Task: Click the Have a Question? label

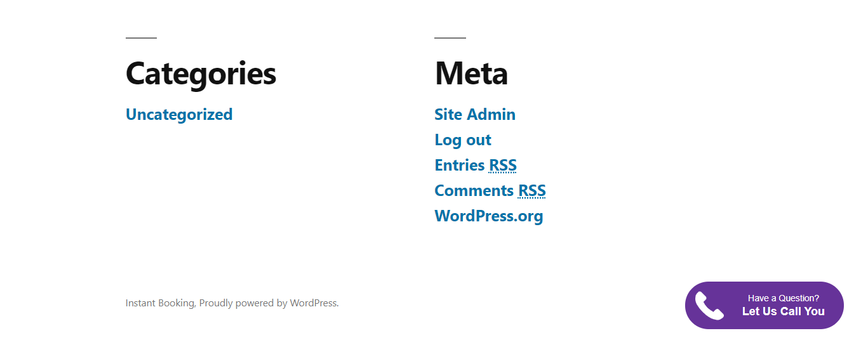Action: [x=783, y=298]
